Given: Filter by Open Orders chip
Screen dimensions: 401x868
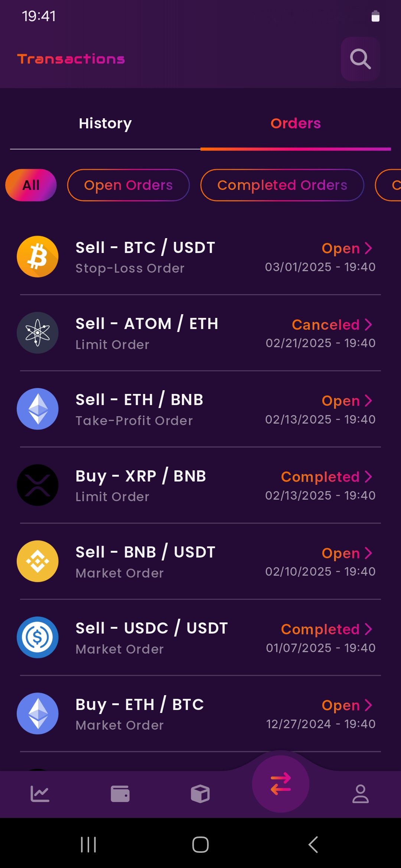Looking at the screenshot, I should click(x=128, y=185).
